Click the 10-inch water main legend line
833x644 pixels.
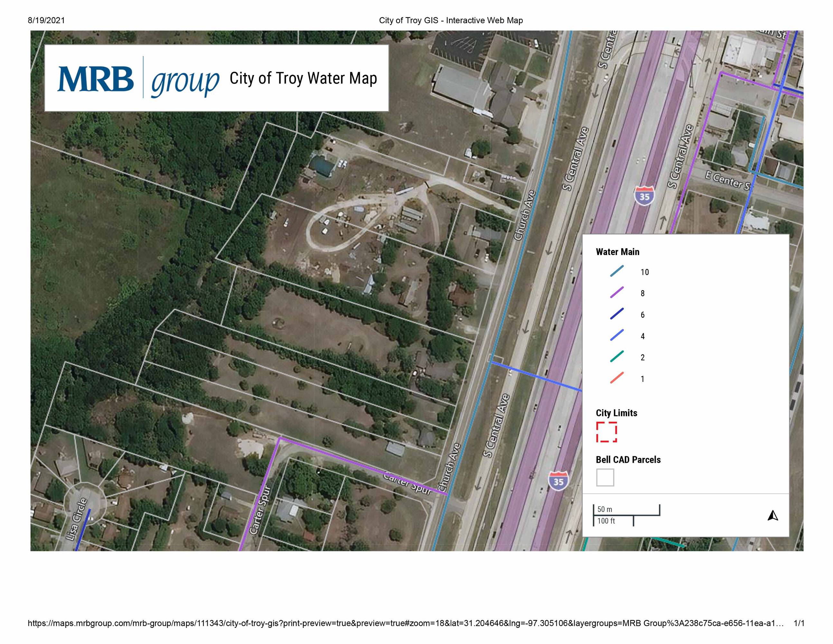coord(617,271)
